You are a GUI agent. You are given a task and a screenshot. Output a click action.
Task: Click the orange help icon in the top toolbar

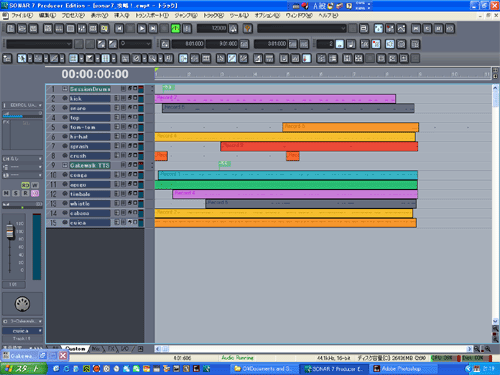pos(248,29)
